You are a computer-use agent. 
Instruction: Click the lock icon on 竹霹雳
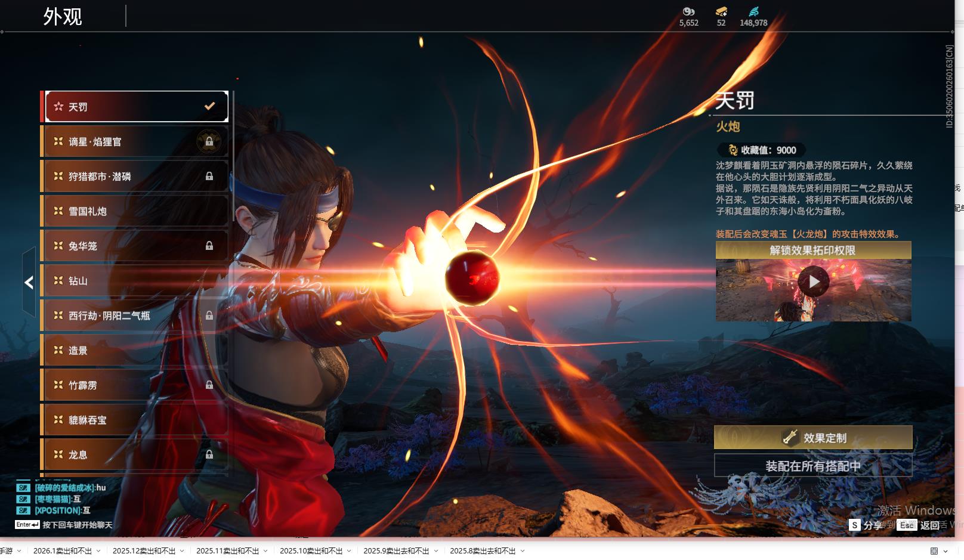[x=209, y=385]
